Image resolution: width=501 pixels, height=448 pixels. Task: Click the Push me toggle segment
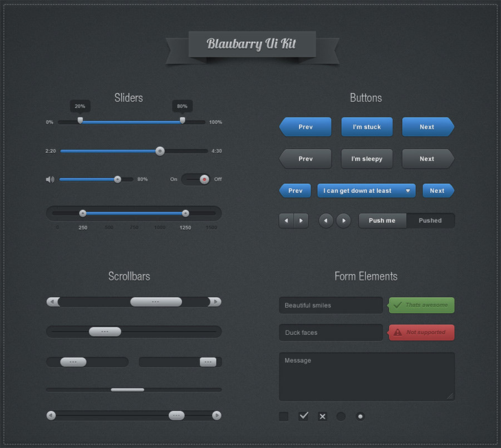[382, 221]
